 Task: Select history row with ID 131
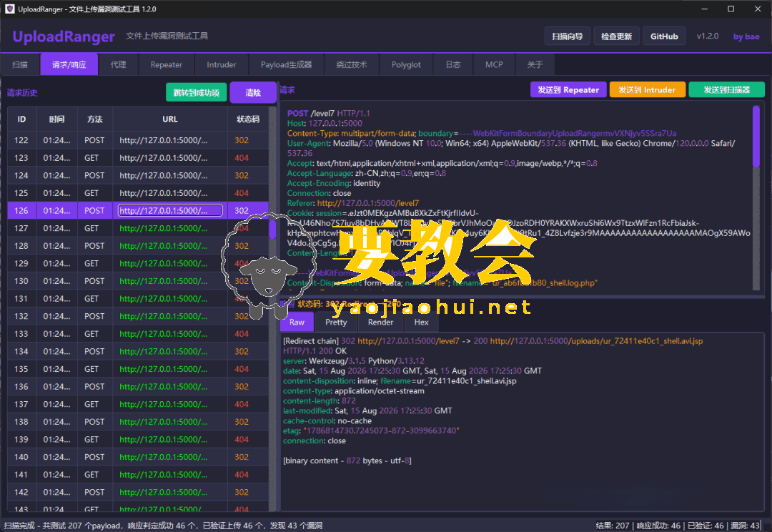click(138, 298)
